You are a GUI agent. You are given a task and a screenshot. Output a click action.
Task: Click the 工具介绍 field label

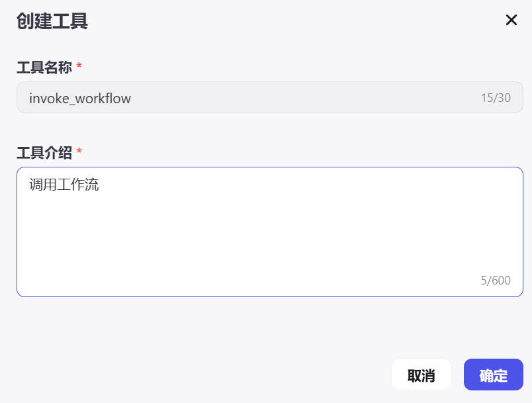[x=44, y=153]
